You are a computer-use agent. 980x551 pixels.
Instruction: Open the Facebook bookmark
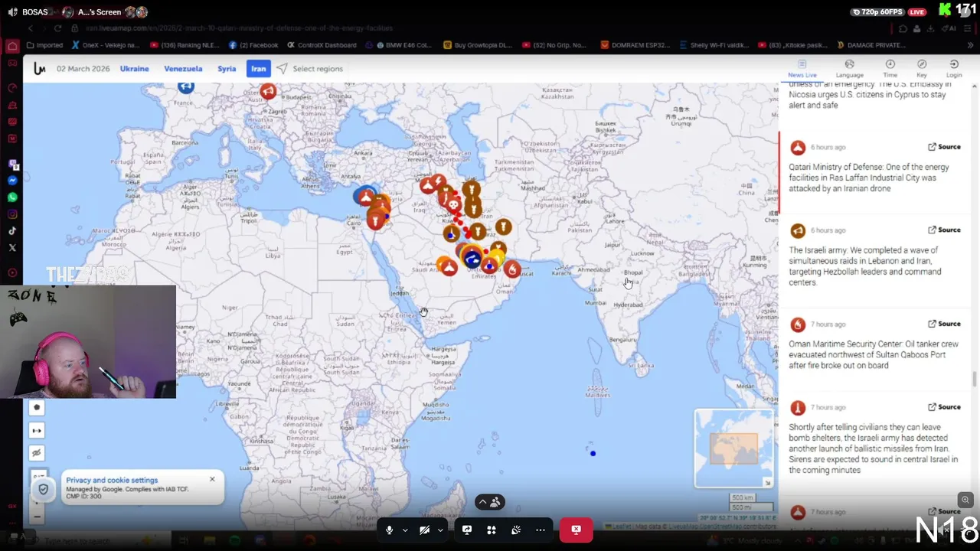click(253, 45)
